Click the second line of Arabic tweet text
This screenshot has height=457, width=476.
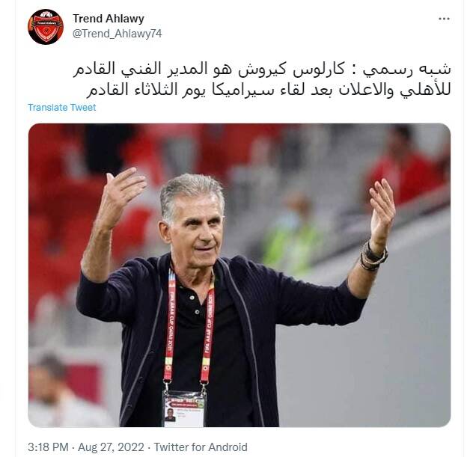[269, 90]
